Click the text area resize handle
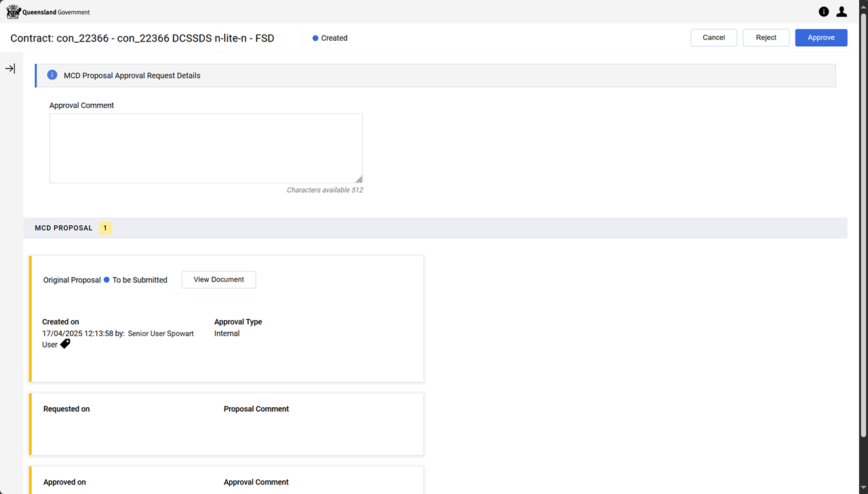The image size is (868, 494). click(359, 179)
